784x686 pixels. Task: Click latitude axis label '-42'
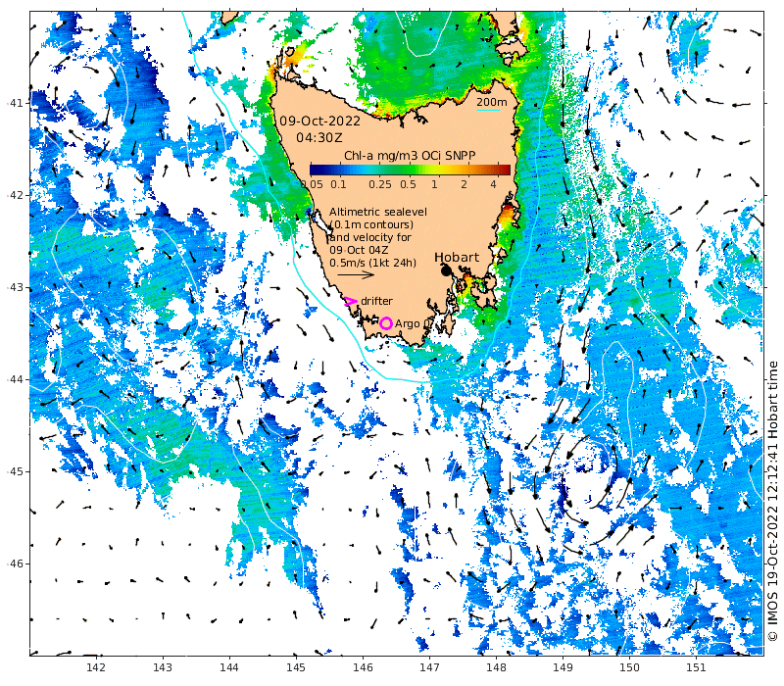coord(15,195)
